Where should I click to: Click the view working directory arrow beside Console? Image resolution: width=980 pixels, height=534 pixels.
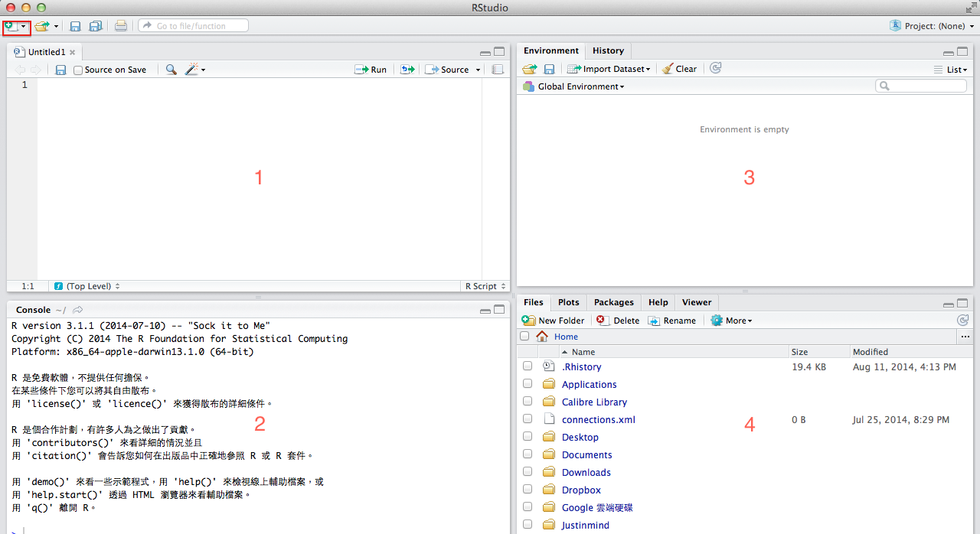coord(78,310)
